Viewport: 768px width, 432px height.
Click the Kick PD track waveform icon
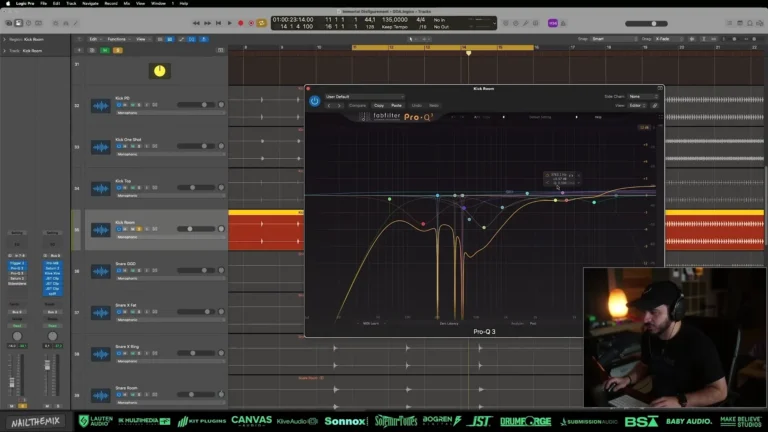(x=100, y=105)
